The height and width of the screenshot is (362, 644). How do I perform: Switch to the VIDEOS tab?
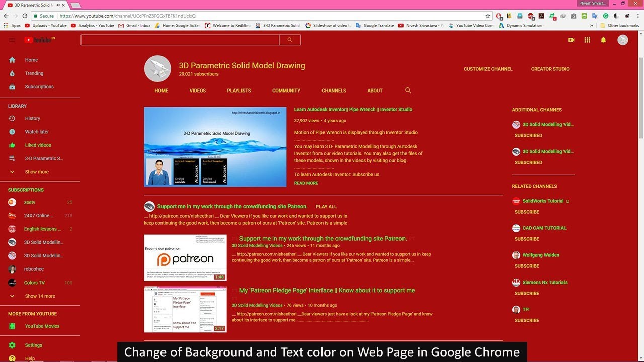(197, 90)
